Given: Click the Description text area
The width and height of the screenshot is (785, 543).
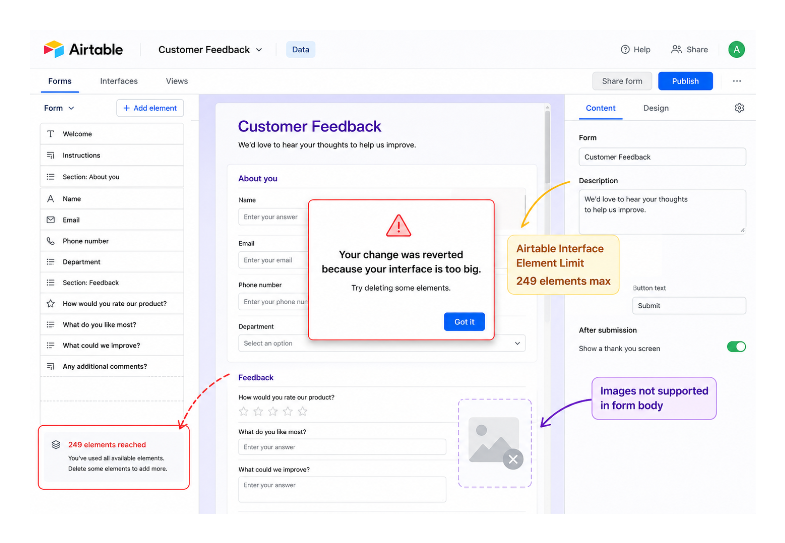Looking at the screenshot, I should pos(662,211).
